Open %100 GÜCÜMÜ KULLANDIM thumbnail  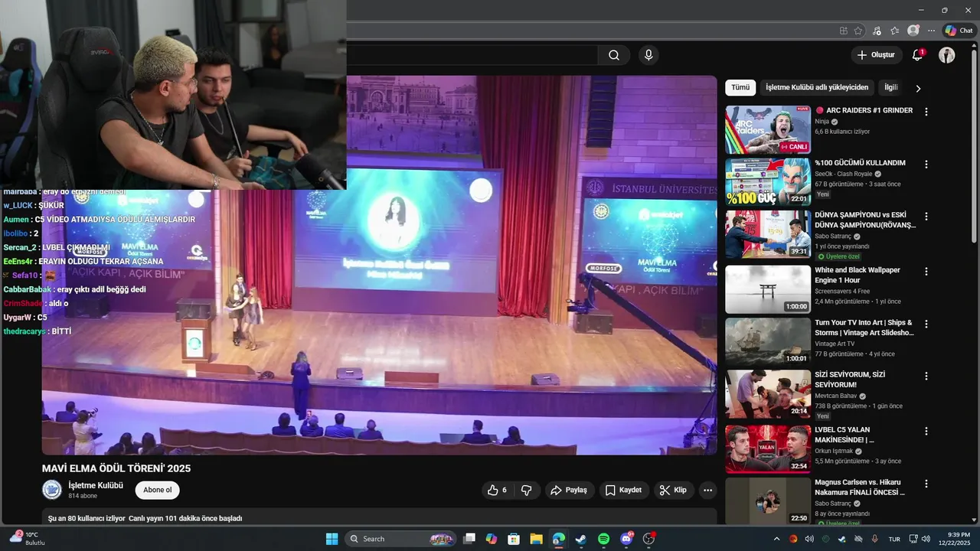[768, 182]
